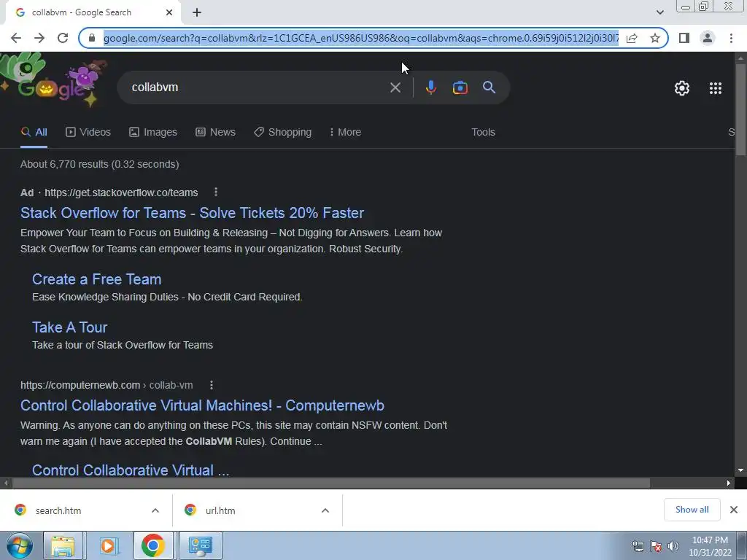Open Google quick settings gear

click(682, 88)
